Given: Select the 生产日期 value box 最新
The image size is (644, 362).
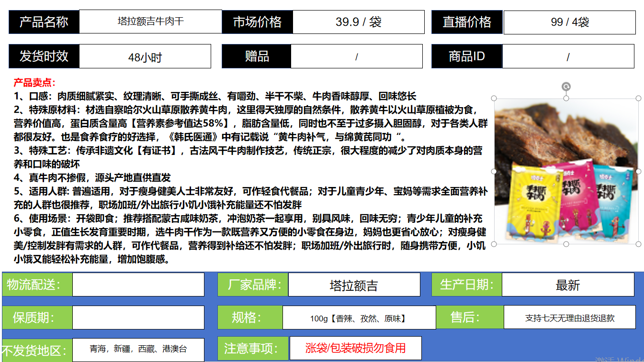Looking at the screenshot, I should tap(568, 285).
